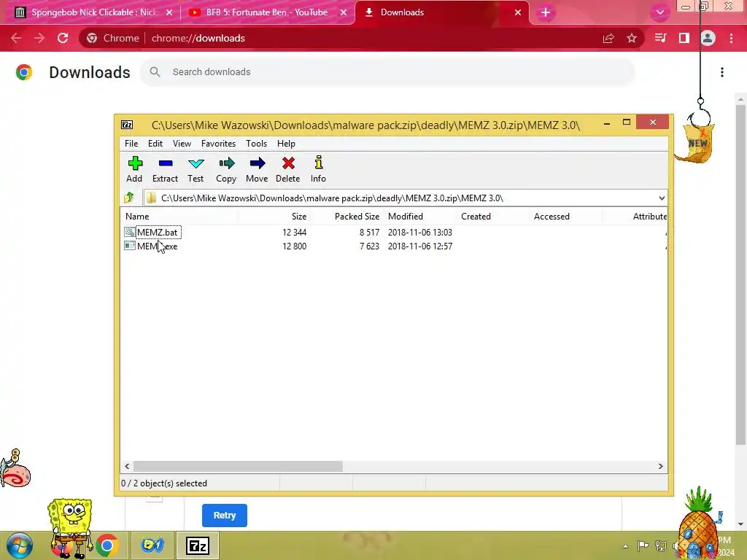Click size 12 344 of MEMZ.bat
The height and width of the screenshot is (560, 747).
295,233
